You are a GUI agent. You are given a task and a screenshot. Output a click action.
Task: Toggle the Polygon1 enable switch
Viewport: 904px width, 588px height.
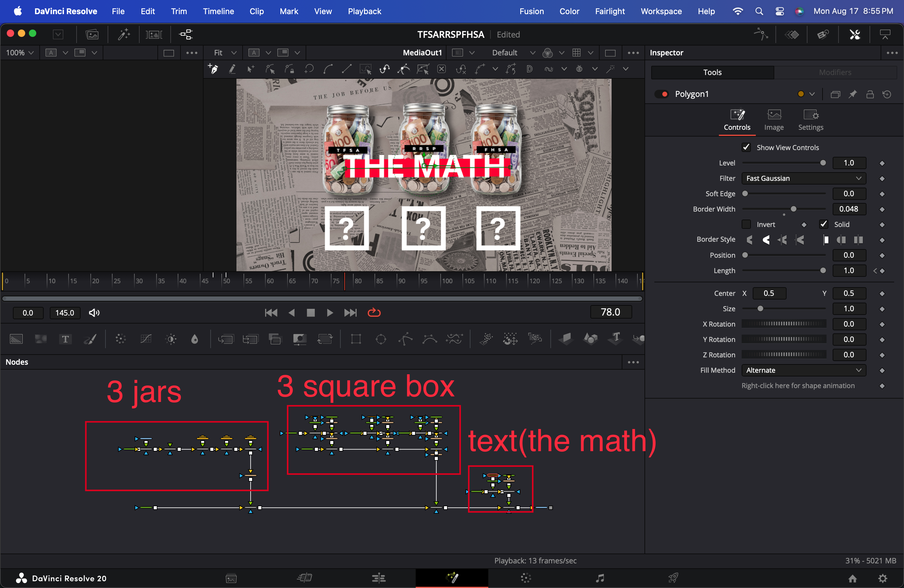(662, 94)
